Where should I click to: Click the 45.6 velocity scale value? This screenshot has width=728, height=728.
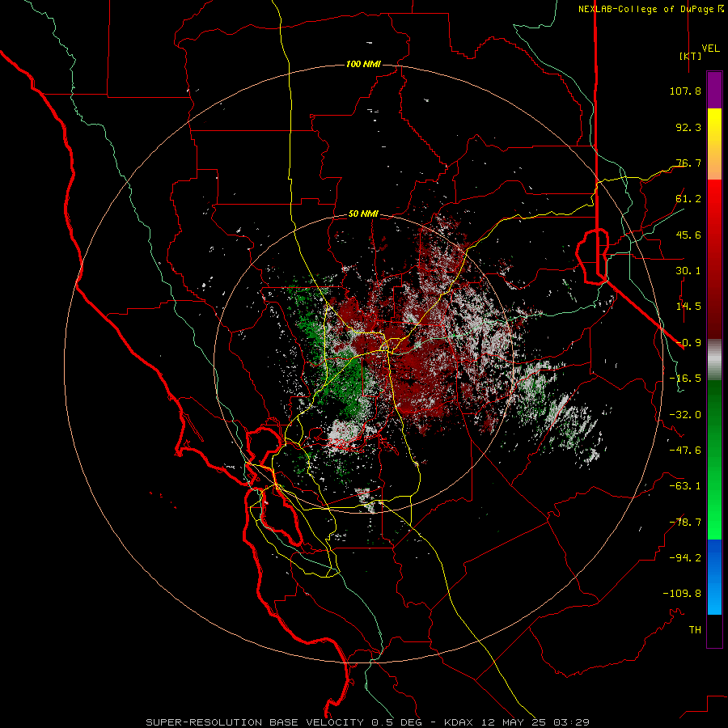688,235
